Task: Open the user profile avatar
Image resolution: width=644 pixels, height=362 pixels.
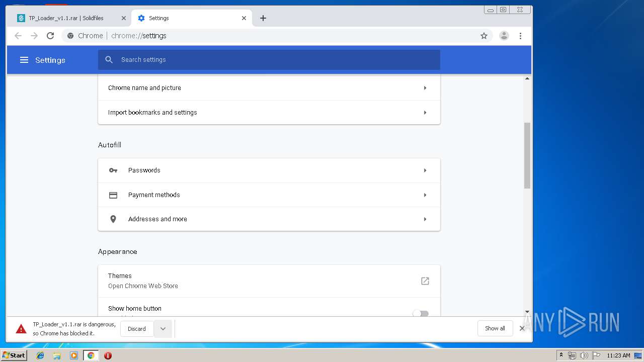Action: point(504,36)
